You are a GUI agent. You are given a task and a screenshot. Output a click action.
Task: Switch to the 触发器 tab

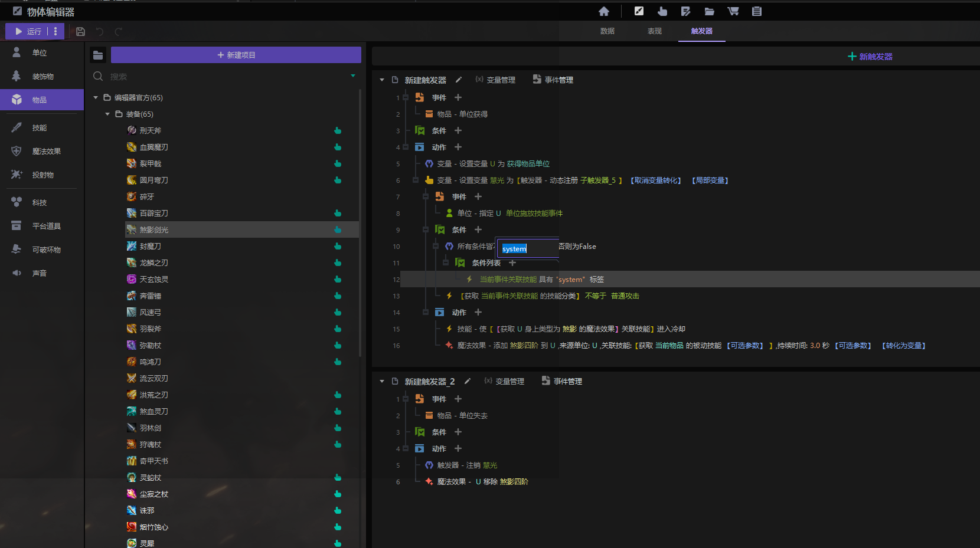click(x=702, y=31)
